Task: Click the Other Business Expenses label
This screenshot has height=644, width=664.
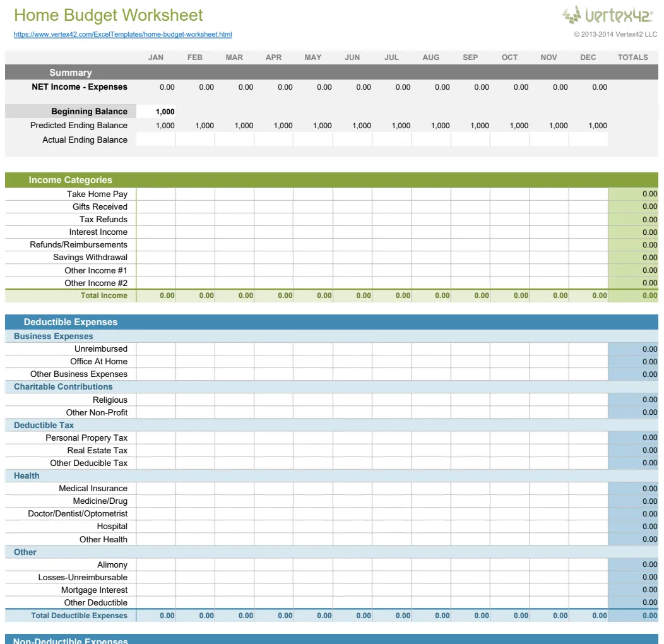Action: [79, 374]
